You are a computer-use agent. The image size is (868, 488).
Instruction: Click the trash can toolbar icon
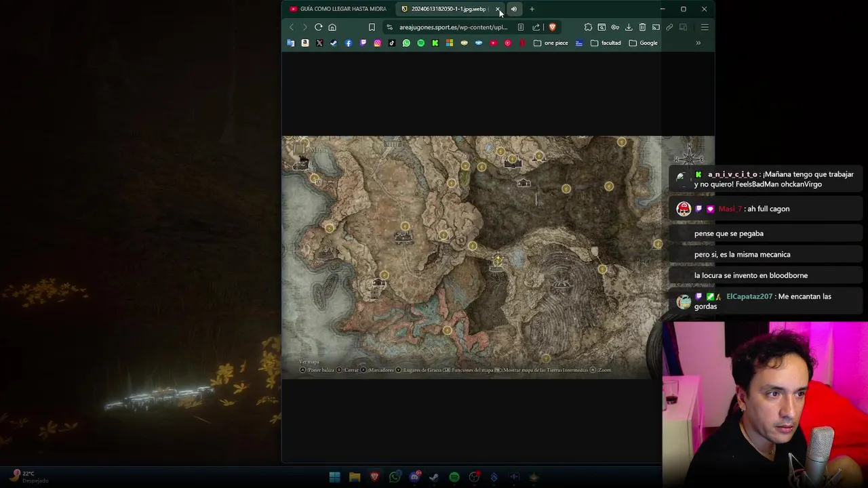[x=642, y=27]
